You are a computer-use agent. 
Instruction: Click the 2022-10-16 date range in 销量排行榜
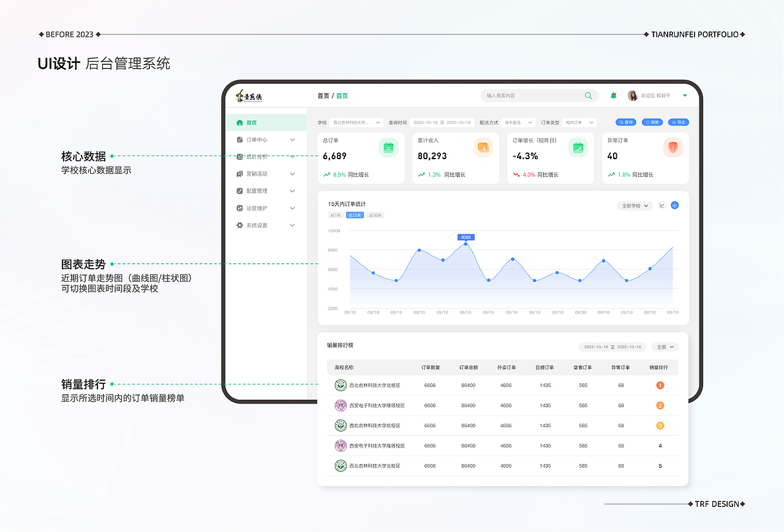(x=612, y=347)
